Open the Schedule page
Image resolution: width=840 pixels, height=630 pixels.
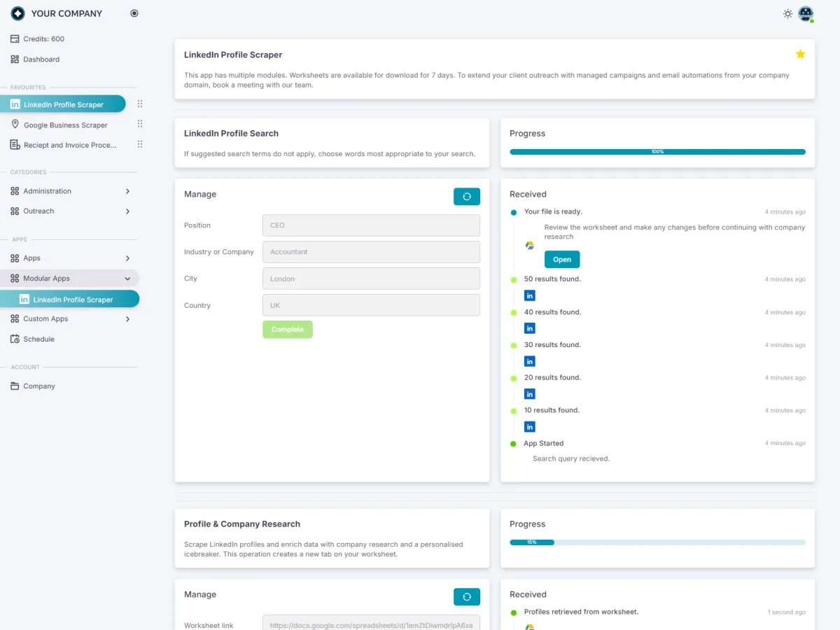[38, 339]
